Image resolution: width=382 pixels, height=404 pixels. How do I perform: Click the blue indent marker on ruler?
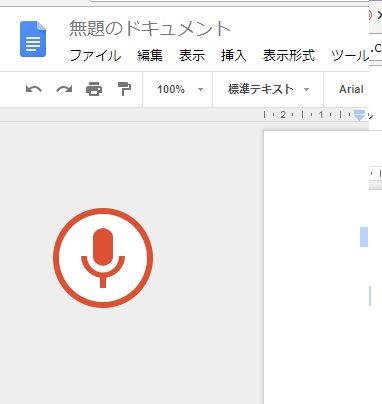click(359, 115)
